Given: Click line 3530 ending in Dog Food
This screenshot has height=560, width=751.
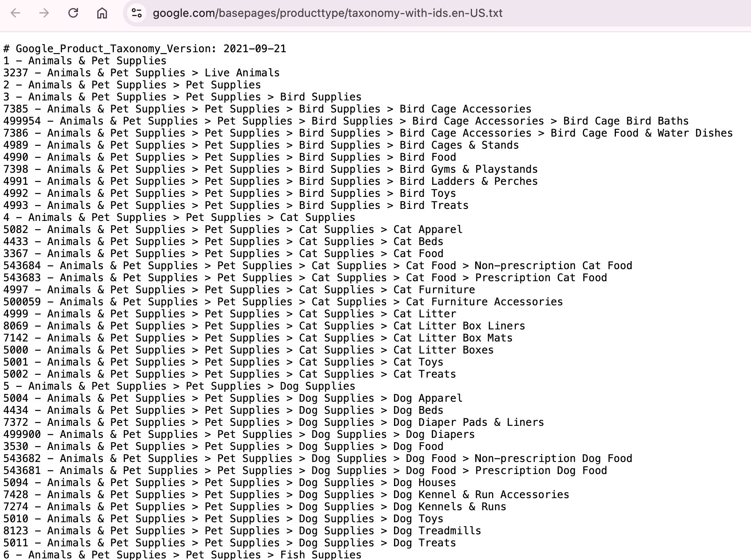Looking at the screenshot, I should [223, 446].
